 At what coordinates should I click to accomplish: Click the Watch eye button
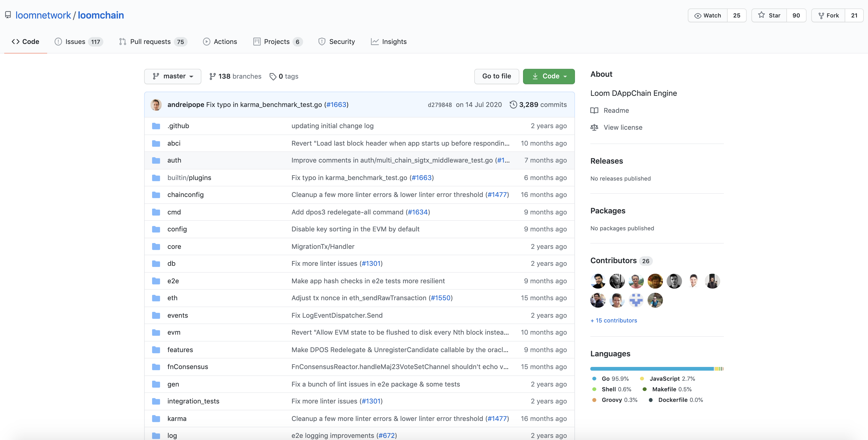707,15
